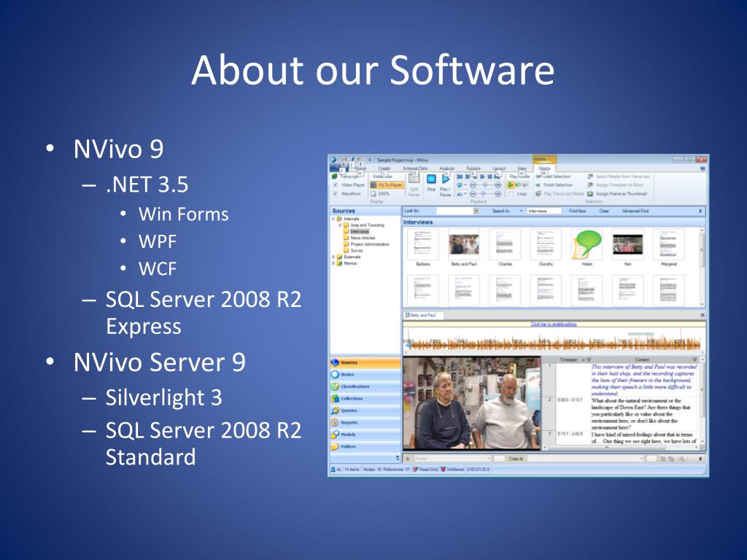
Task: Open Folders in the navigation pane
Action: pos(365,447)
